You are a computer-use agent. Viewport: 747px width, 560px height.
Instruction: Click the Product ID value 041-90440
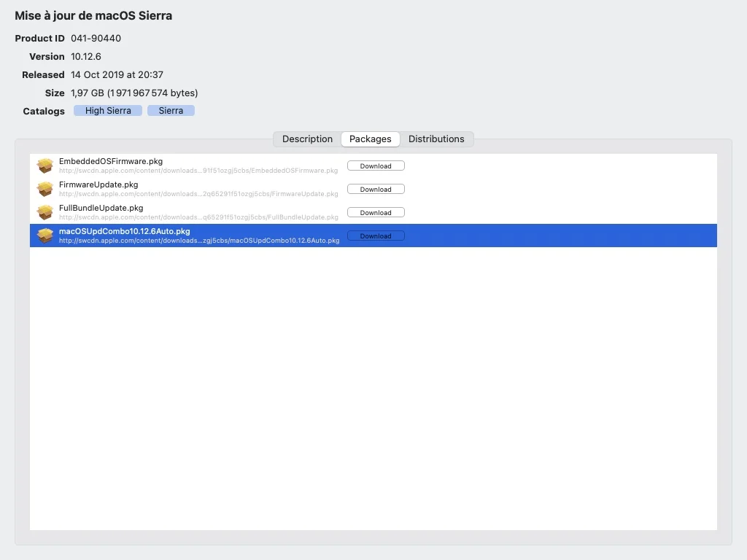pyautogui.click(x=96, y=38)
